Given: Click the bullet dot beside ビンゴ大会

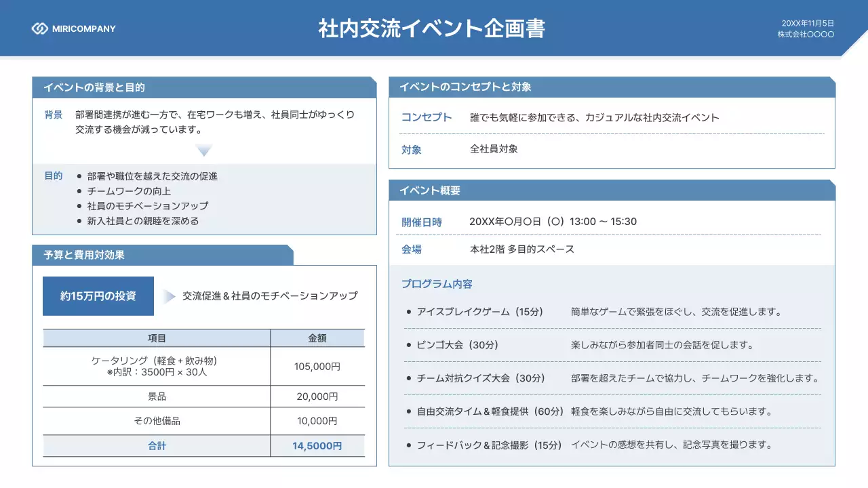Looking at the screenshot, I should pos(408,344).
